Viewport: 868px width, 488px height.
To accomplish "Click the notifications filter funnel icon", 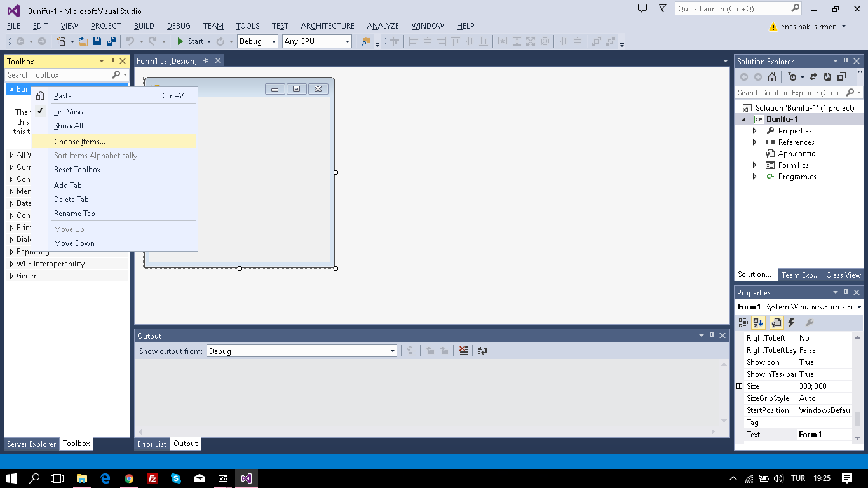I will [x=663, y=8].
